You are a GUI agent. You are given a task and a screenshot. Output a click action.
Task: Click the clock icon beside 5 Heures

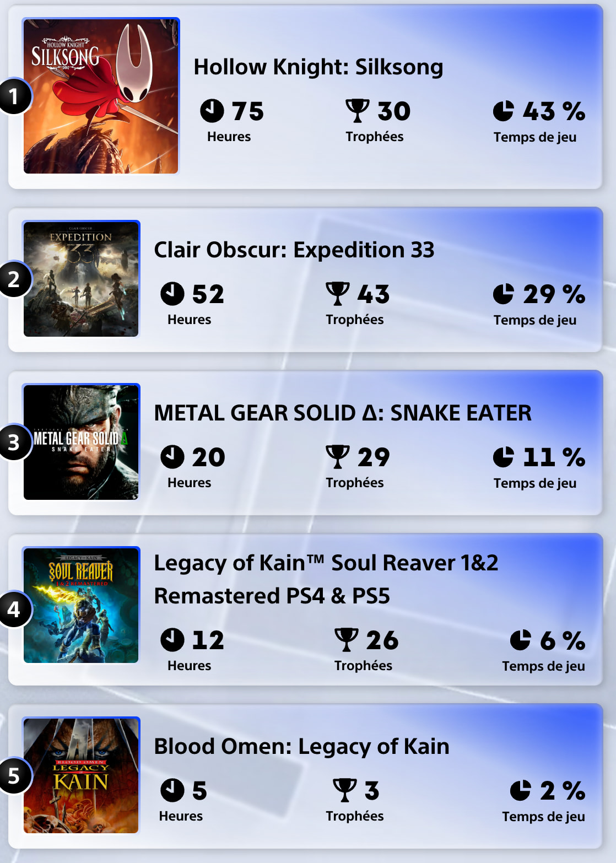tap(172, 790)
